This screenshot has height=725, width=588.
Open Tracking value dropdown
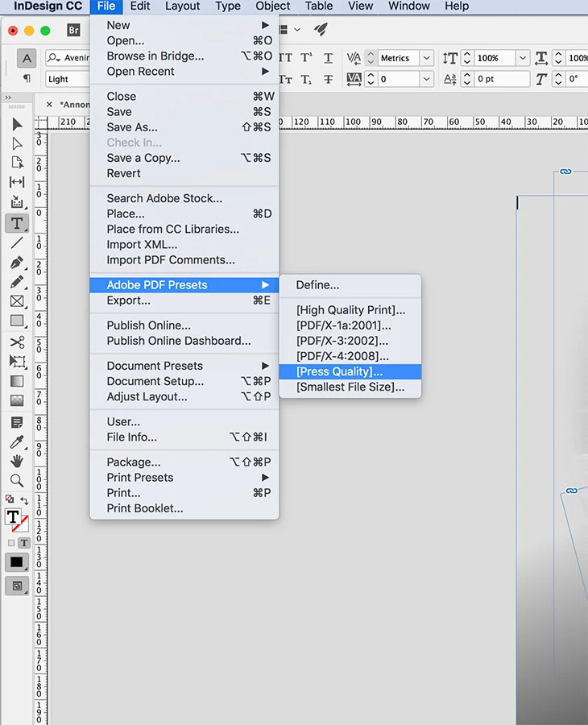click(x=427, y=79)
